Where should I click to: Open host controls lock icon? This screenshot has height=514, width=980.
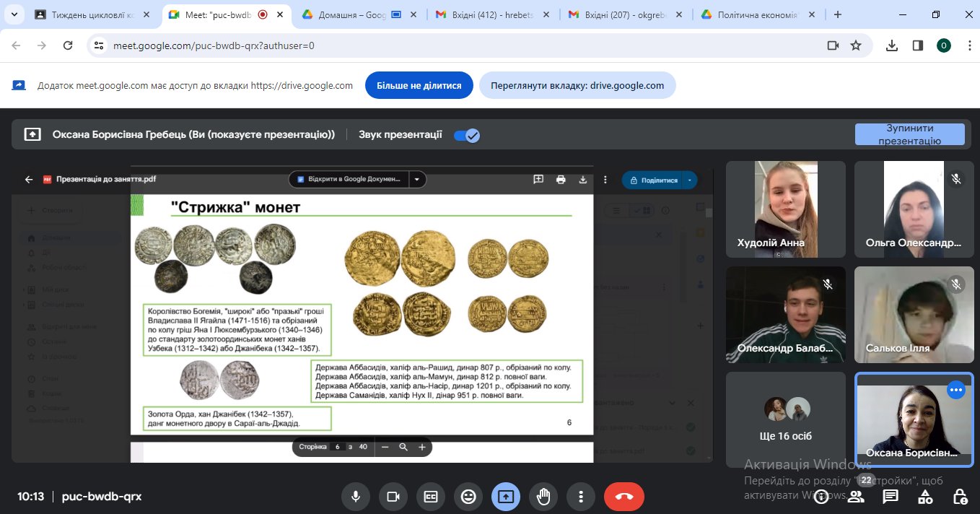(960, 497)
